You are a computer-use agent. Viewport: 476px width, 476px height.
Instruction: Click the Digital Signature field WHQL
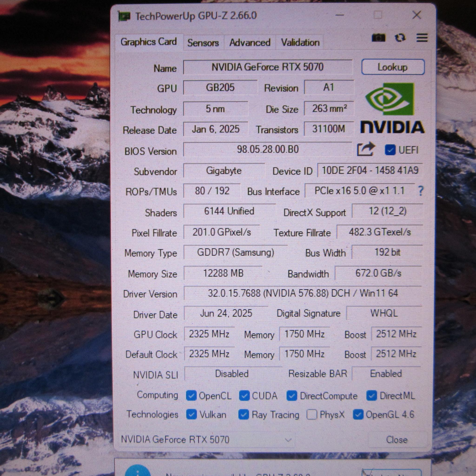point(384,313)
